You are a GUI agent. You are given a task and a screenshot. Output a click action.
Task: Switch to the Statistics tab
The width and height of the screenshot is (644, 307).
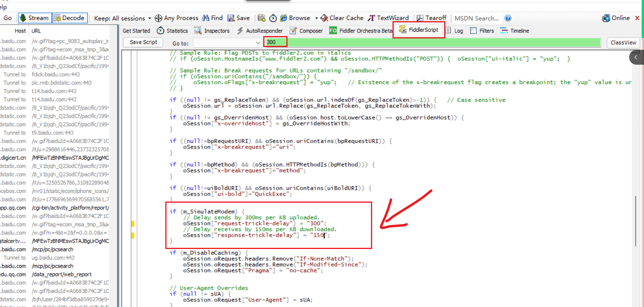click(172, 31)
